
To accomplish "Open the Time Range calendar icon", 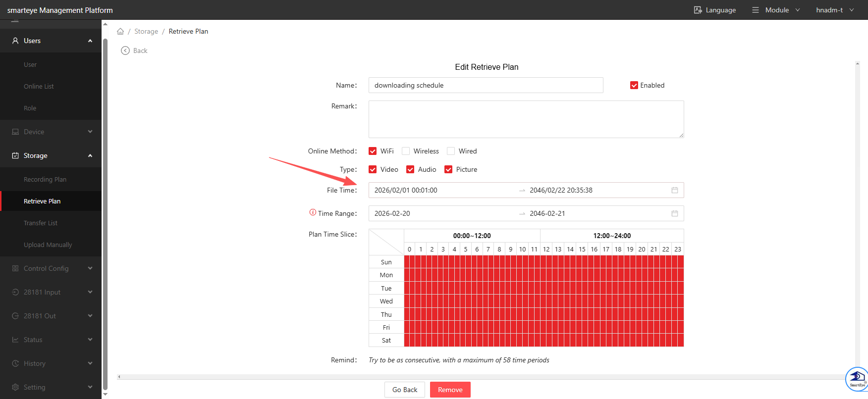I will tap(674, 213).
